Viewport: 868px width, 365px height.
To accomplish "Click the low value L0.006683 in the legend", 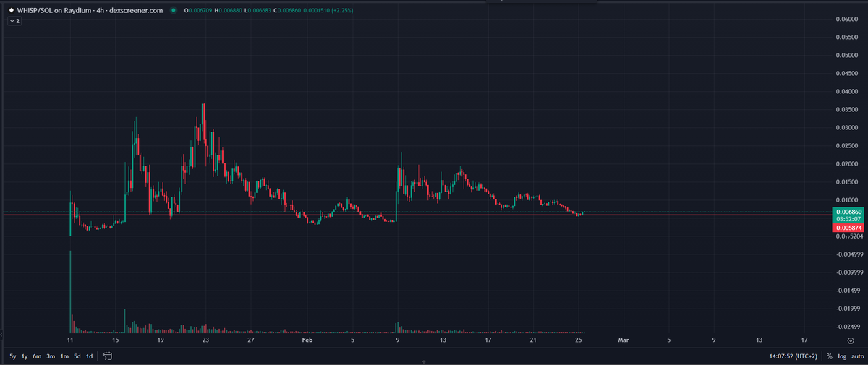I will tap(258, 11).
